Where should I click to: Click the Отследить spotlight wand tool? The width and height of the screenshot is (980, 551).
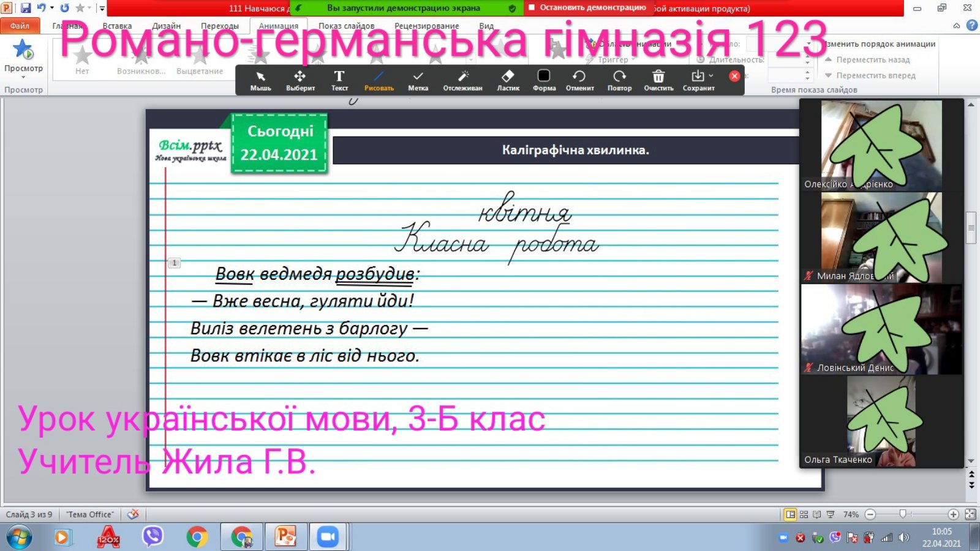tap(462, 80)
